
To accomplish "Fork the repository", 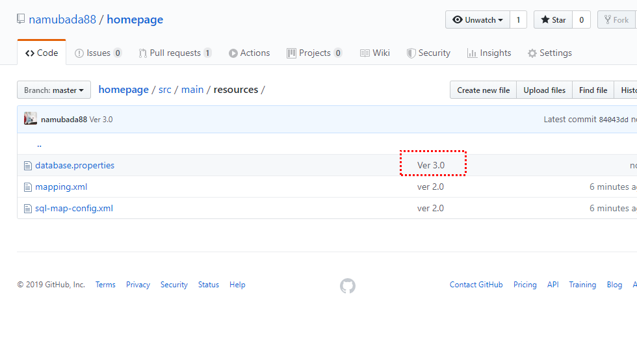I will pyautogui.click(x=617, y=20).
